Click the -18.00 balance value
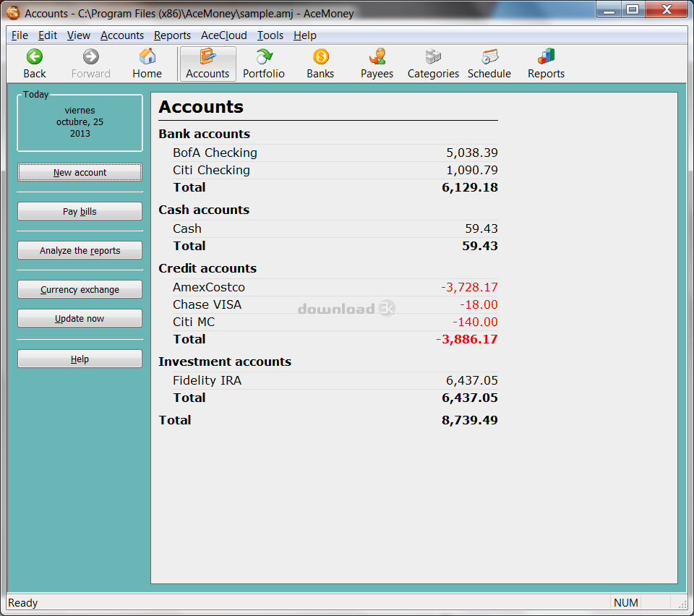This screenshot has width=694, height=616. 479,304
